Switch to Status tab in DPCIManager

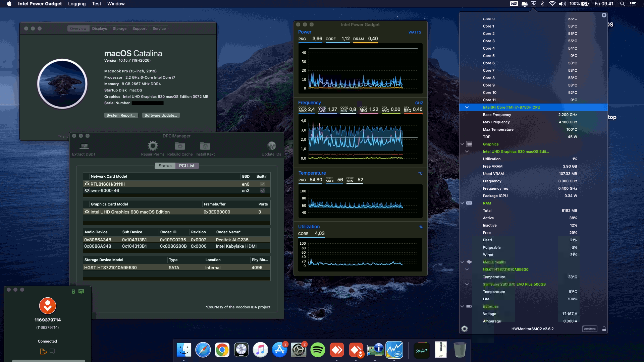(x=165, y=166)
